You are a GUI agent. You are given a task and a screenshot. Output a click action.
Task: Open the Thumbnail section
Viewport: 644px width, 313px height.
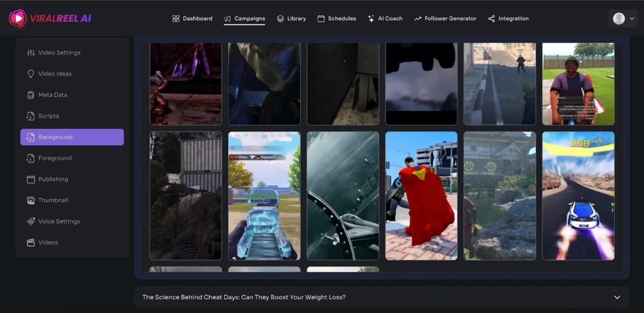tap(72, 200)
